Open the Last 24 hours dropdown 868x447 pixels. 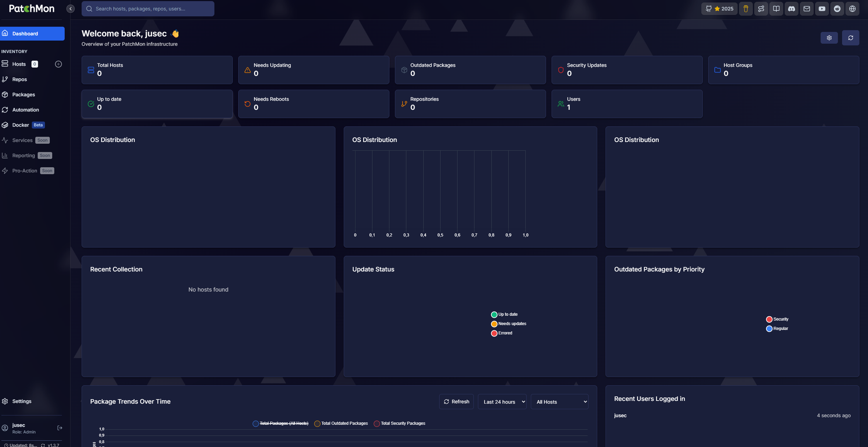502,402
